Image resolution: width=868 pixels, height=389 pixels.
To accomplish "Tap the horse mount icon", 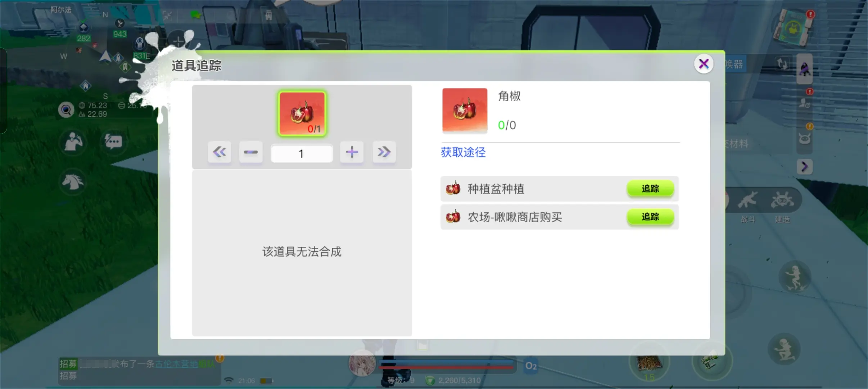I will pyautogui.click(x=73, y=182).
